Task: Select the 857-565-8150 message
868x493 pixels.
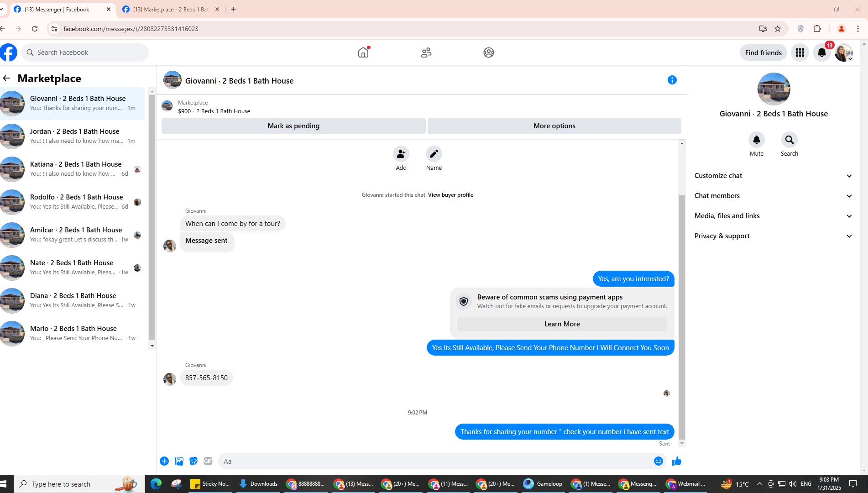Action: 206,378
